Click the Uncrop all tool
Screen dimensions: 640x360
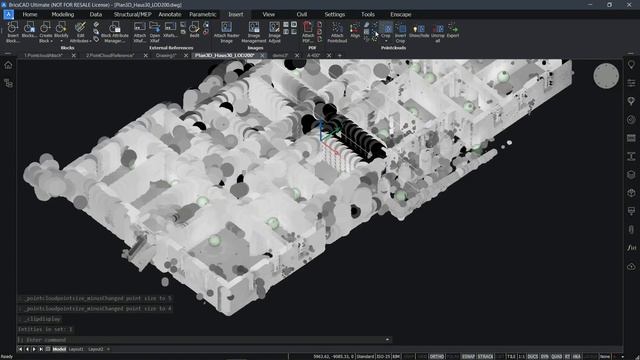(438, 32)
